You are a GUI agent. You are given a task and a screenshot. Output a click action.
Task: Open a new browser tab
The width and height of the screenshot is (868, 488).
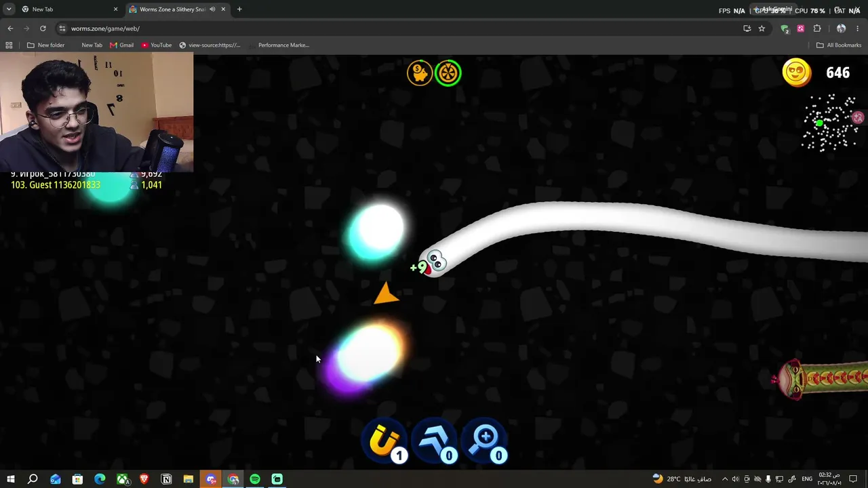239,9
